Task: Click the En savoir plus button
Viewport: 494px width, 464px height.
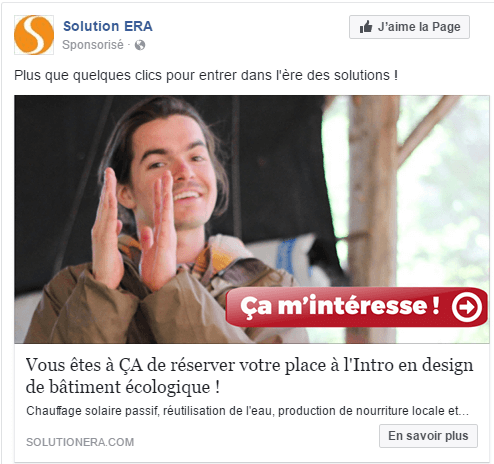Action: pos(428,436)
